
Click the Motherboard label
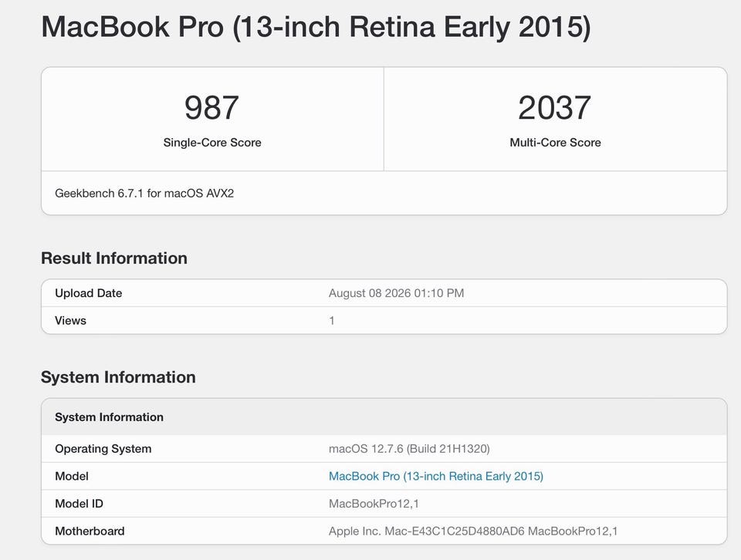[x=90, y=531]
